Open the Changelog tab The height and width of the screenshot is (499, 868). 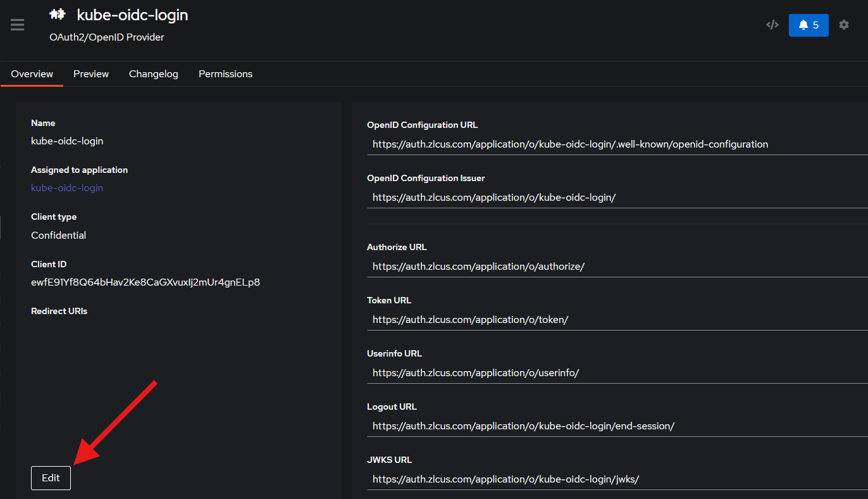click(154, 74)
